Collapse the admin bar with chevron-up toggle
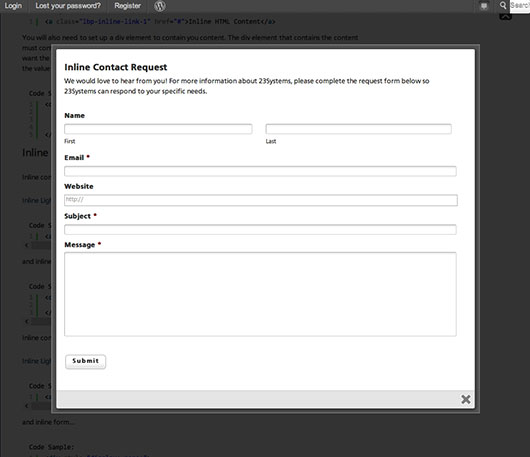This screenshot has height=457, width=530. click(506, 16)
